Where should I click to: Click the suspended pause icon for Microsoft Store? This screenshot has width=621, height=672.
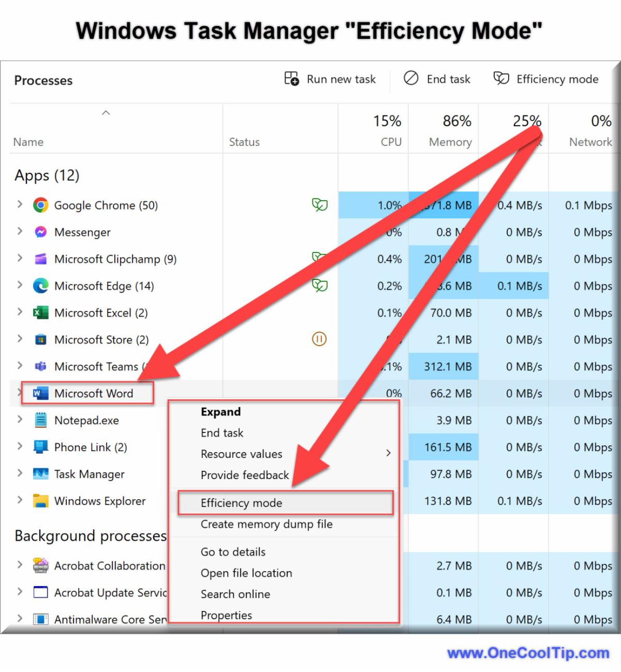[319, 339]
